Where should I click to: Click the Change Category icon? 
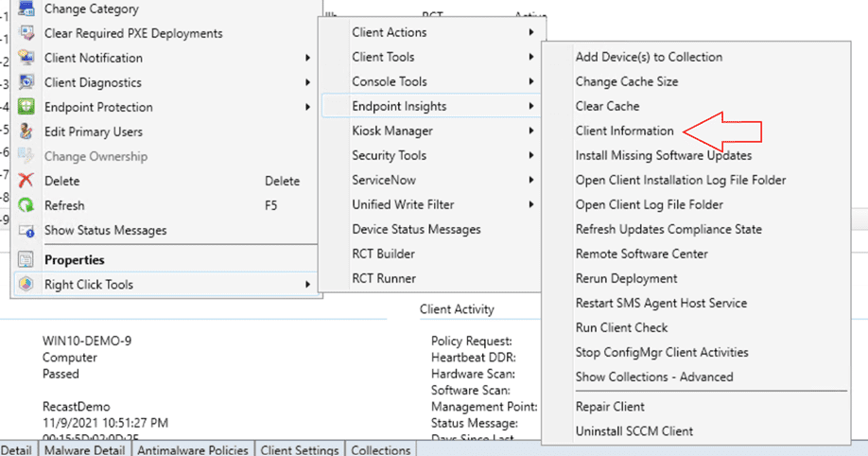[26, 9]
